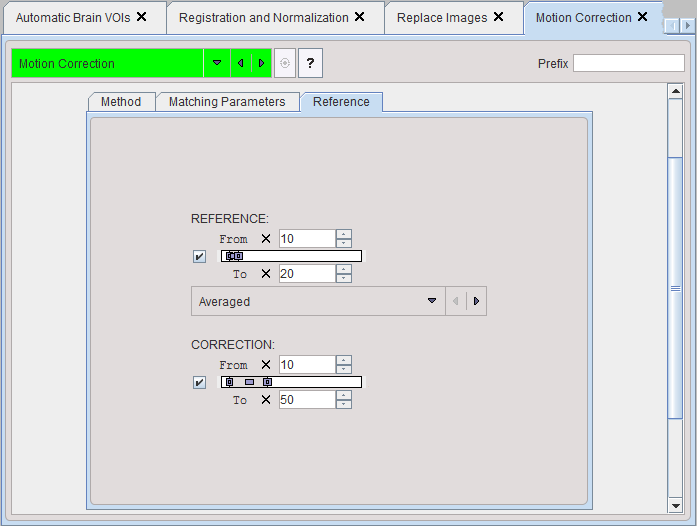
Task: Open the Matching Parameters sub-tab
Action: tap(227, 102)
